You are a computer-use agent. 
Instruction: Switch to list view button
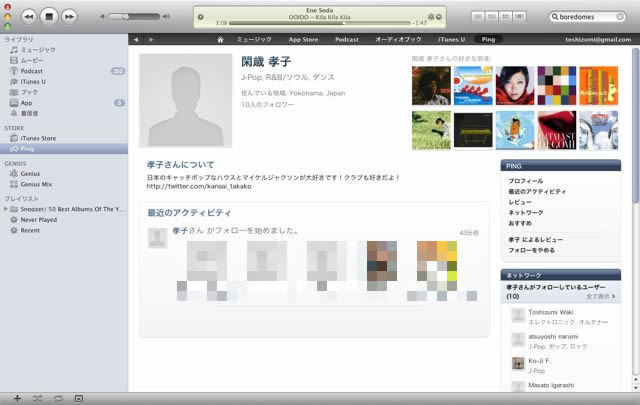point(478,16)
